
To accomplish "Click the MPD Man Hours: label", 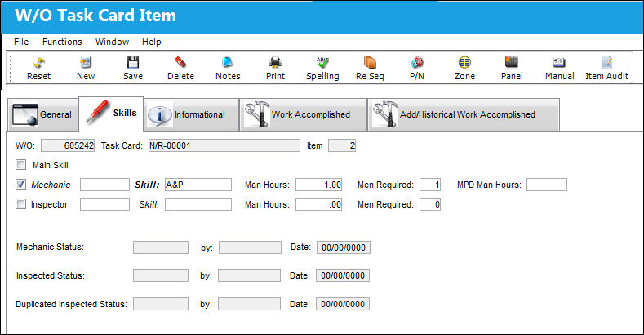I will [489, 185].
